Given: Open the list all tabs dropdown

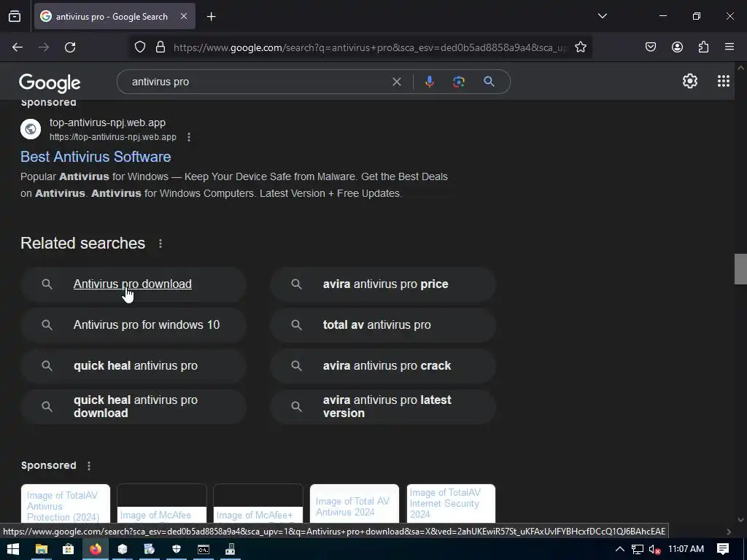Looking at the screenshot, I should pos(602,16).
